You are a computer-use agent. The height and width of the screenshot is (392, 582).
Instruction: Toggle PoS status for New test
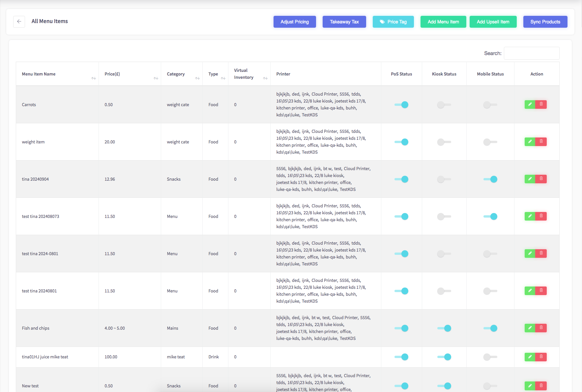click(401, 386)
